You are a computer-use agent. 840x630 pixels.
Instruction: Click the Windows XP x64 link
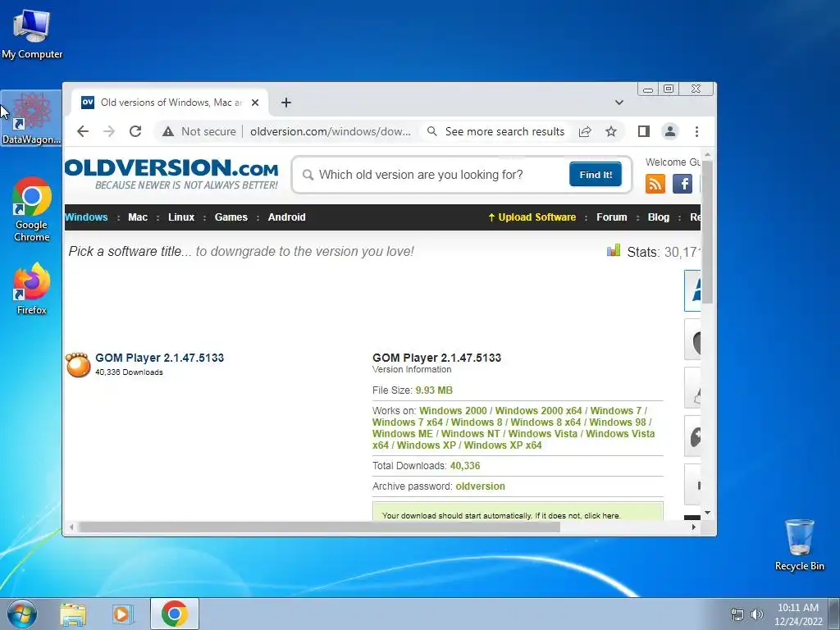pyautogui.click(x=503, y=445)
